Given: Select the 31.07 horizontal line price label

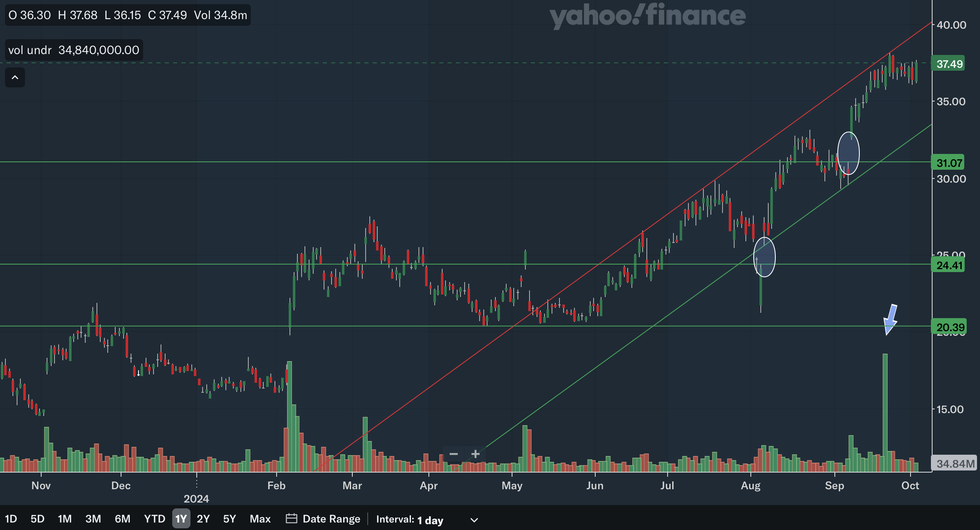Looking at the screenshot, I should 949,163.
